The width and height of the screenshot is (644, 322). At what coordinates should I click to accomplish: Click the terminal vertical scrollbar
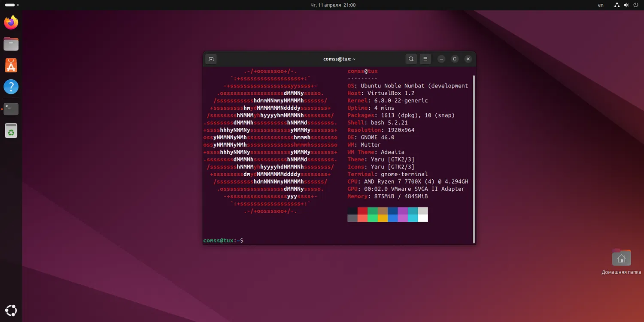click(474, 159)
